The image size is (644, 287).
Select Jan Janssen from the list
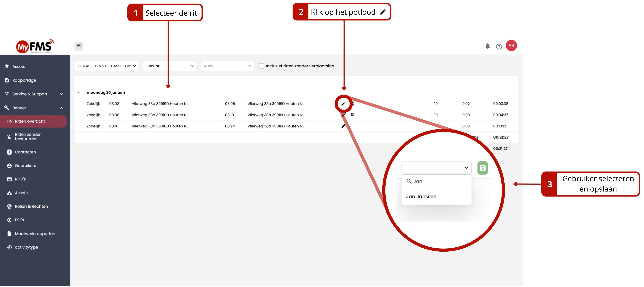click(421, 197)
